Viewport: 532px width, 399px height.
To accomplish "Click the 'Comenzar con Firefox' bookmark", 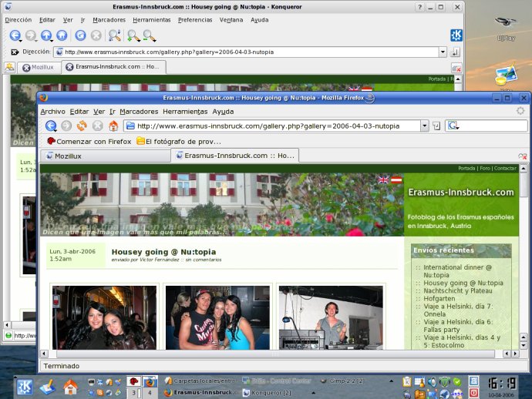I will click(x=89, y=142).
